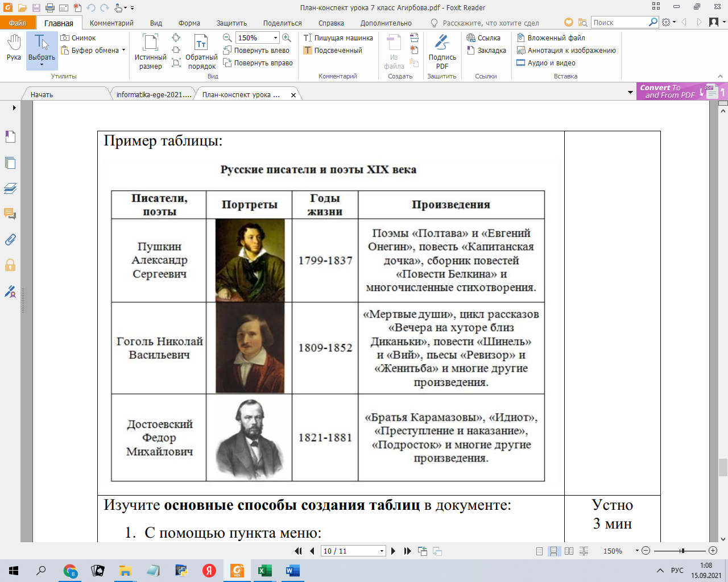Open status bar zoom 150% dropdown
Image resolution: width=728 pixels, height=582 pixels.
coord(637,551)
